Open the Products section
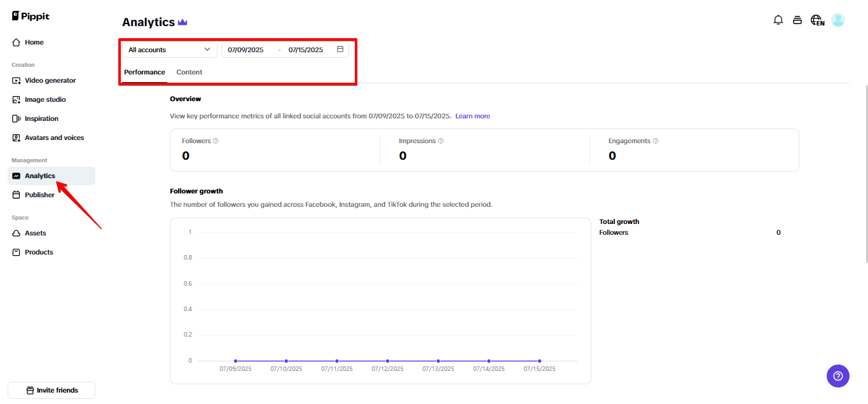The width and height of the screenshot is (868, 404). click(38, 252)
